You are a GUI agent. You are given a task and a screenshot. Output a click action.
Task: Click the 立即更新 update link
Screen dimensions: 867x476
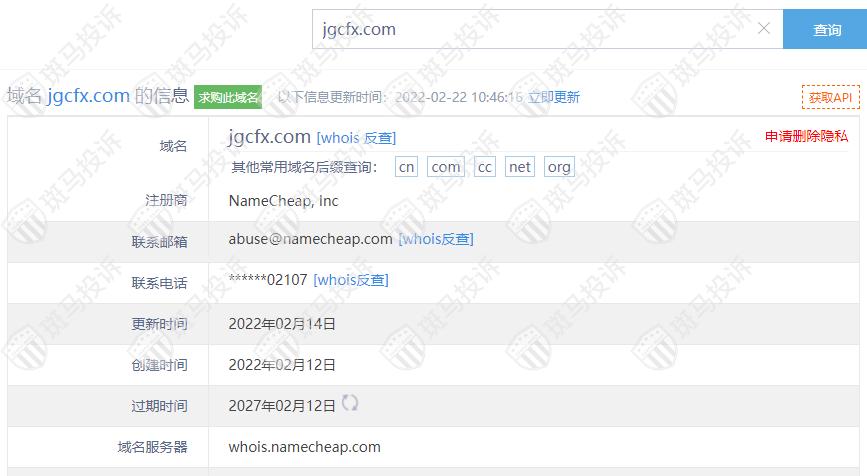point(553,97)
